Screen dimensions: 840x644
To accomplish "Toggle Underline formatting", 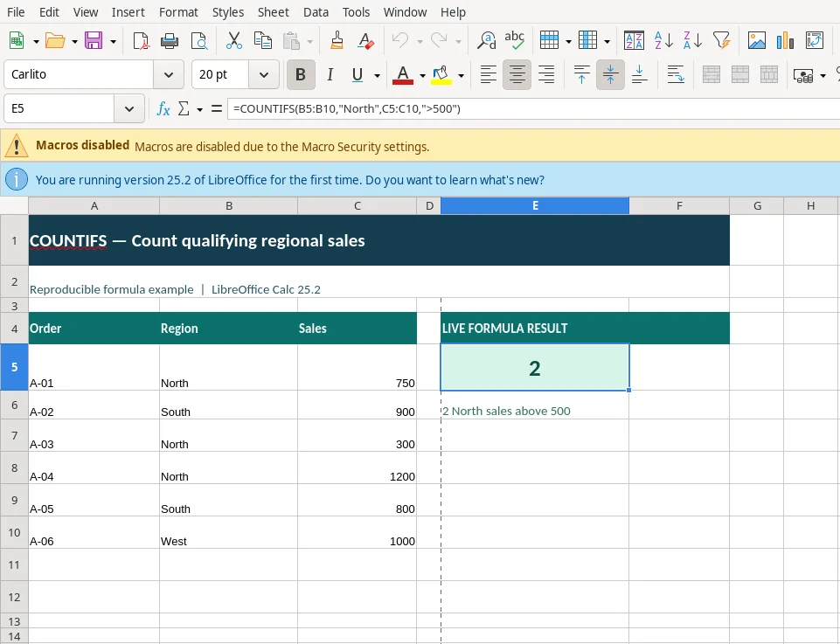I will (x=358, y=74).
